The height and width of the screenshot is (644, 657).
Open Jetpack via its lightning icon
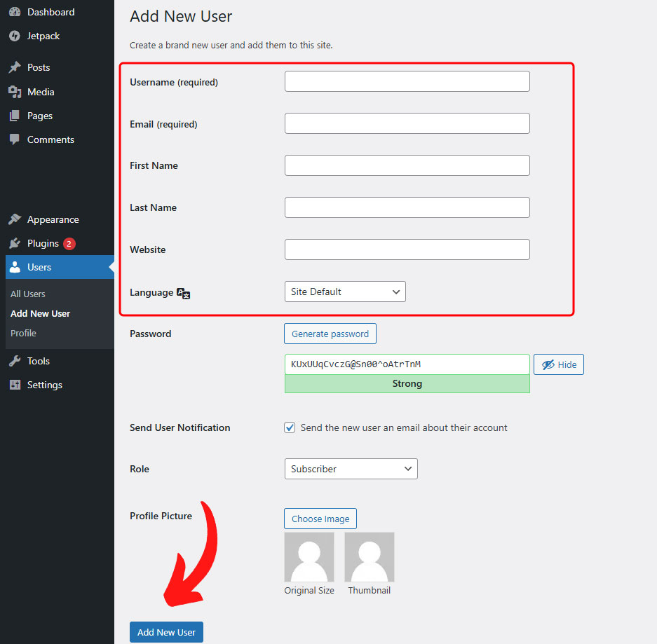(15, 36)
